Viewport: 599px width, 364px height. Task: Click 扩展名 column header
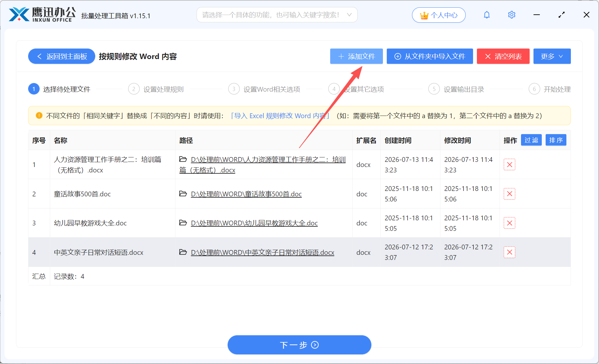pyautogui.click(x=366, y=140)
